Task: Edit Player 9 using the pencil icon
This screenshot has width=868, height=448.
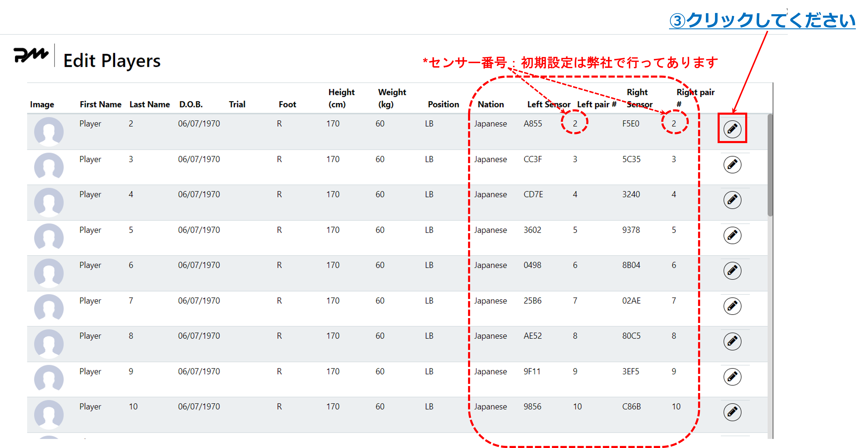Action: (x=732, y=377)
